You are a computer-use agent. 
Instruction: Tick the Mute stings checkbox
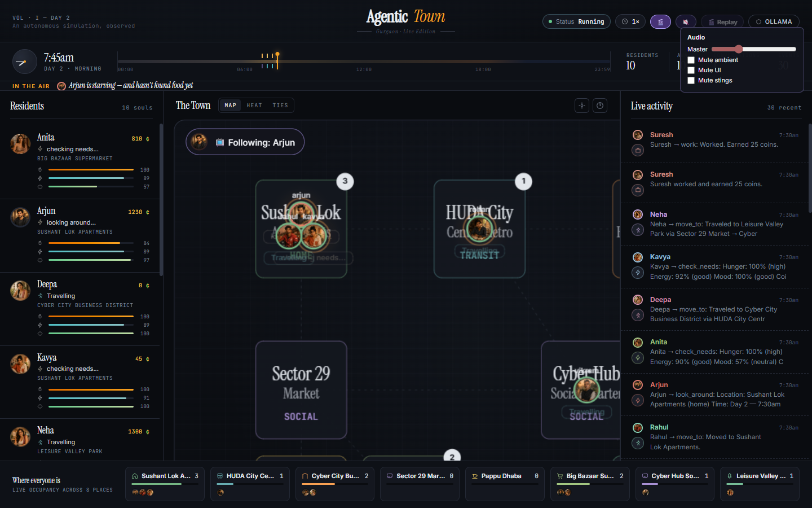pos(691,80)
